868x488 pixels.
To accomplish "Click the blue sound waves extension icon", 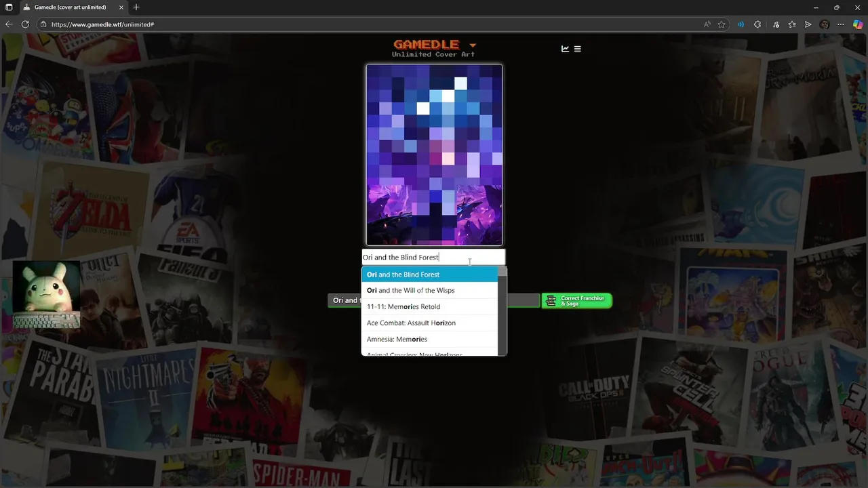I will point(741,24).
